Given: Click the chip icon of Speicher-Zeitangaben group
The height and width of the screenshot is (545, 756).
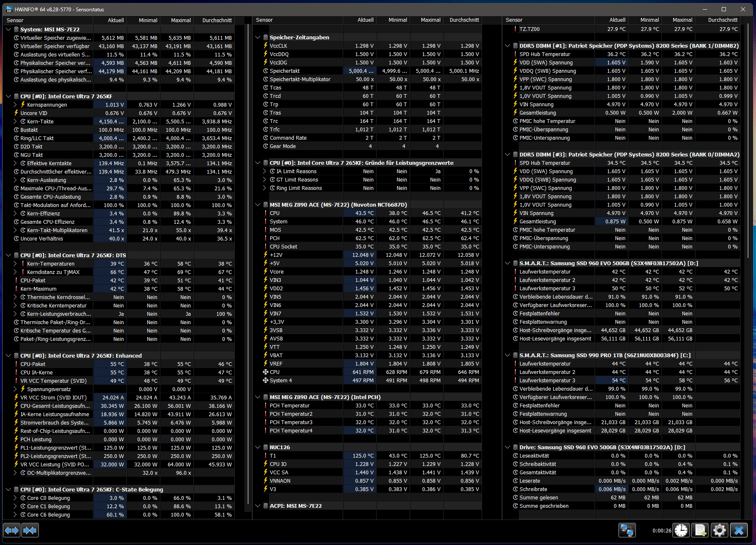Looking at the screenshot, I should click(266, 38).
